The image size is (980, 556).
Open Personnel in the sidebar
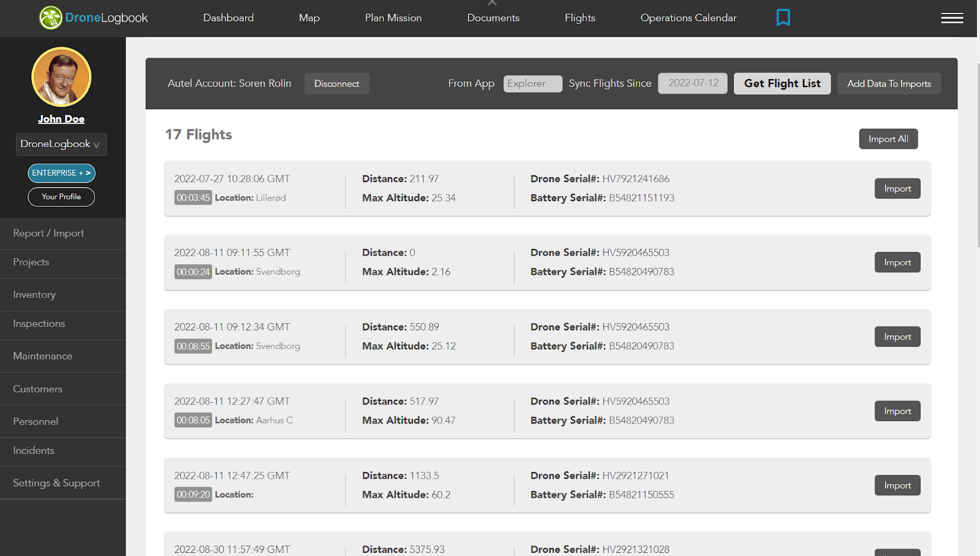(62, 422)
